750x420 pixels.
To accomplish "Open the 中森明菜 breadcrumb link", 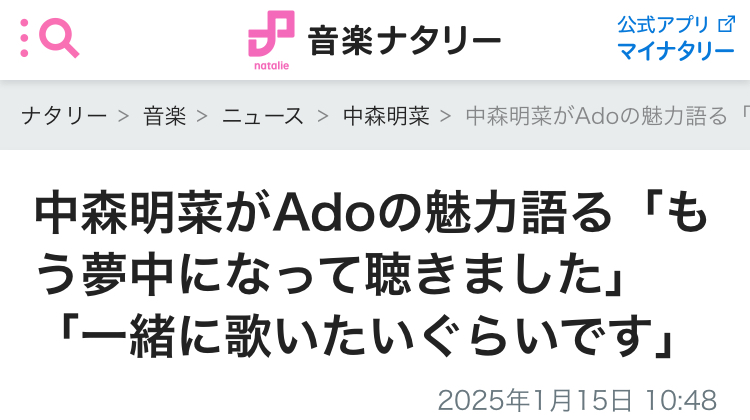I will 386,116.
